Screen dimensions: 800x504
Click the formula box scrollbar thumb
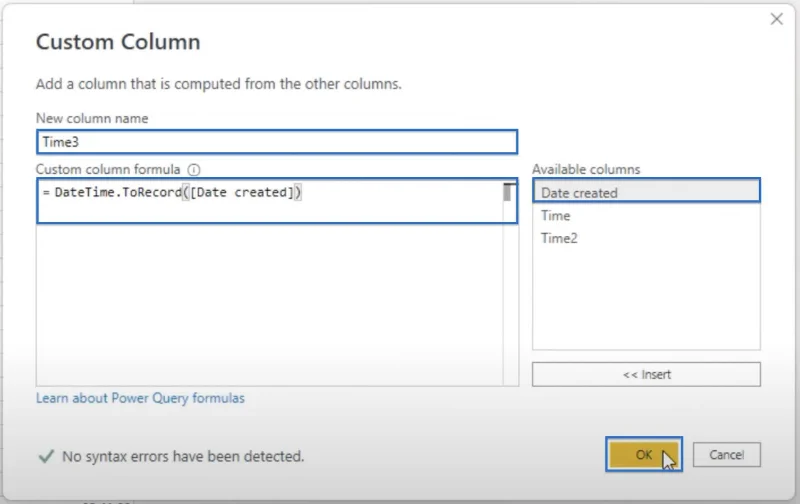[507, 192]
